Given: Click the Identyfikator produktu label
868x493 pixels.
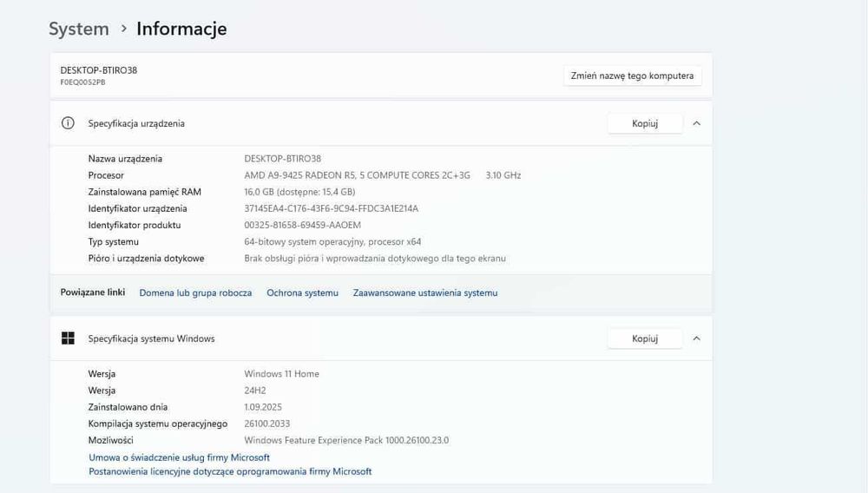Looking at the screenshot, I should [135, 225].
